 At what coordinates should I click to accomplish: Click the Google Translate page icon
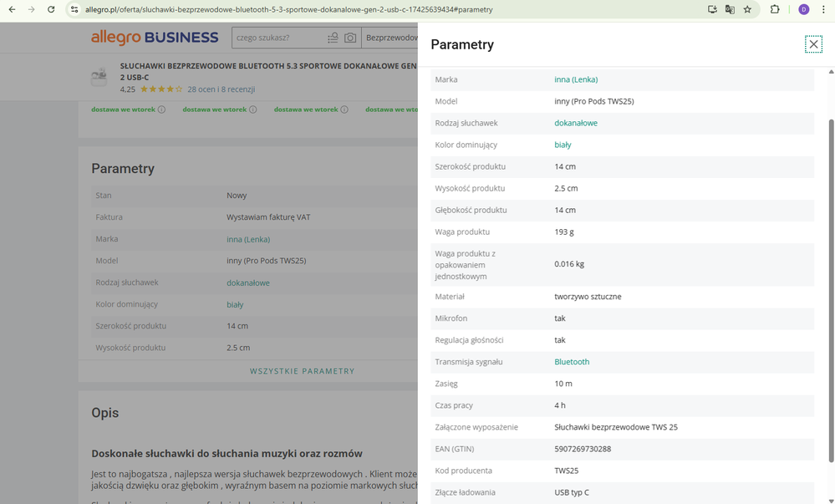[x=730, y=9]
